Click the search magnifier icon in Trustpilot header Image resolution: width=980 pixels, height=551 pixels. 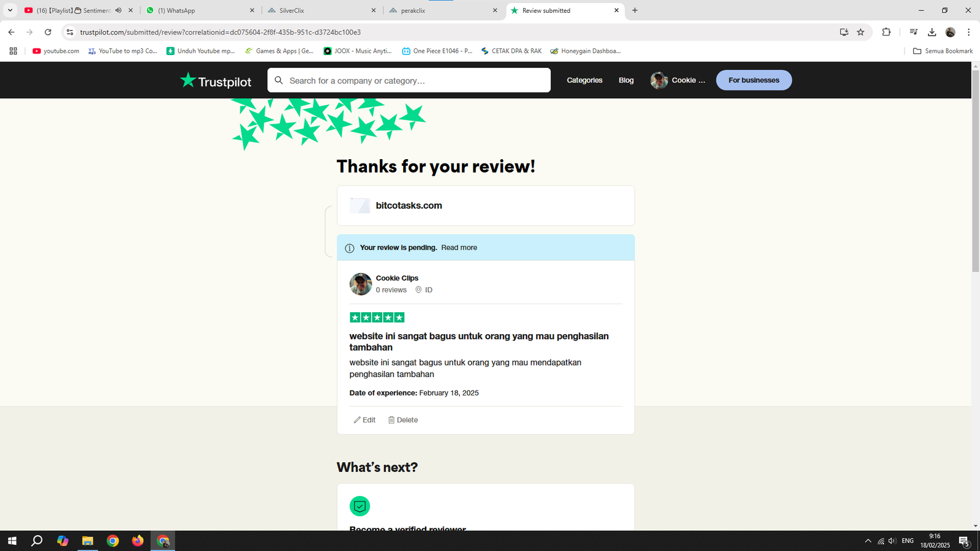279,80
